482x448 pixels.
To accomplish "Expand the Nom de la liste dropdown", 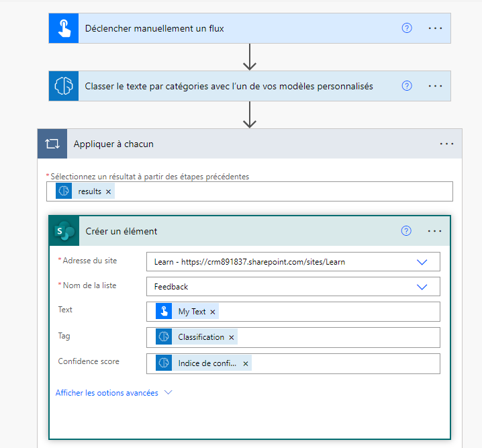I will click(x=422, y=287).
